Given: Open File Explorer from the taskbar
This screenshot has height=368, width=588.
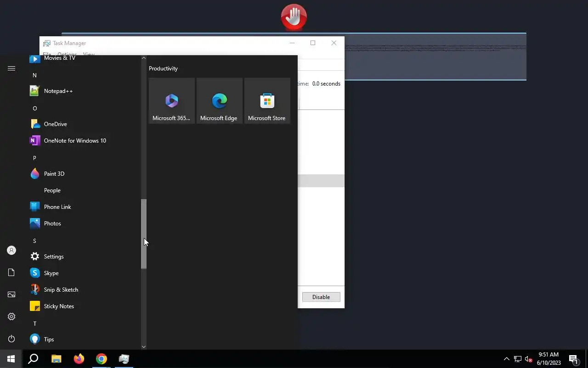Looking at the screenshot, I should (x=56, y=359).
